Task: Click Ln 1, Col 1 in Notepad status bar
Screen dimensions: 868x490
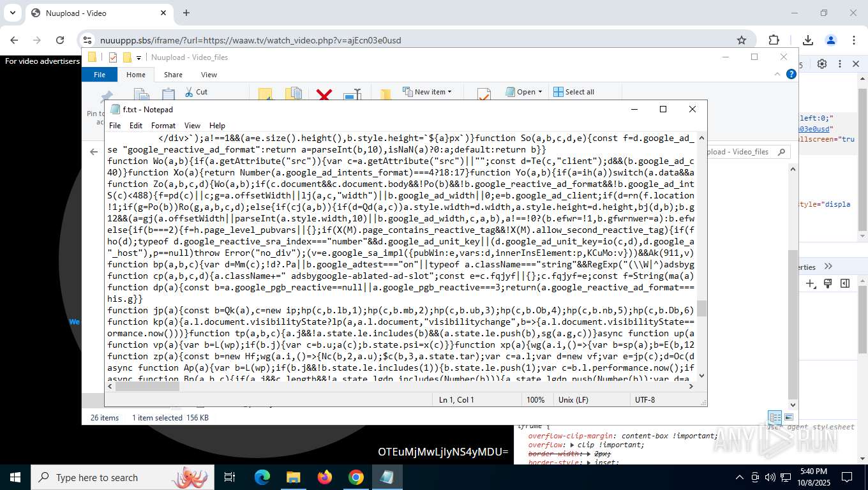Action: [x=456, y=399]
